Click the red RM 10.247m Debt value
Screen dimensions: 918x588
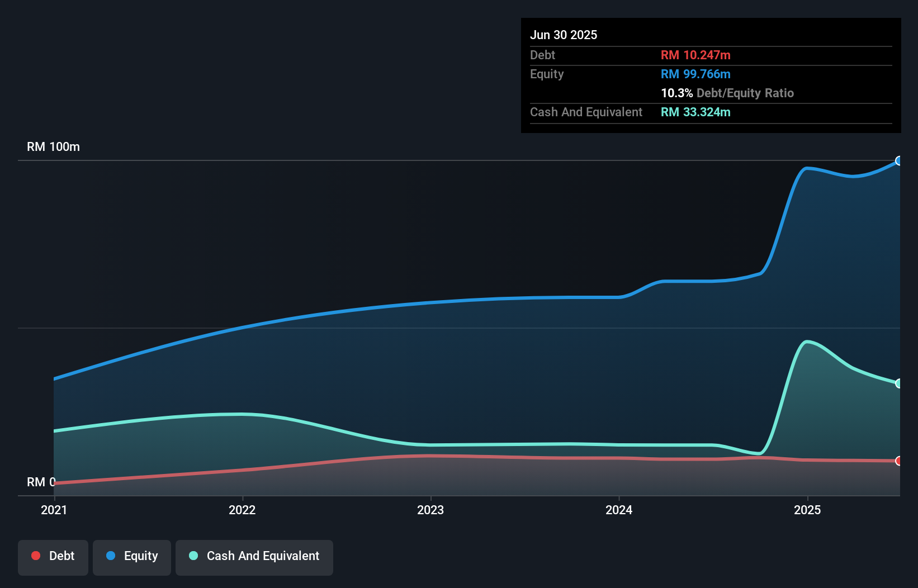(x=695, y=55)
